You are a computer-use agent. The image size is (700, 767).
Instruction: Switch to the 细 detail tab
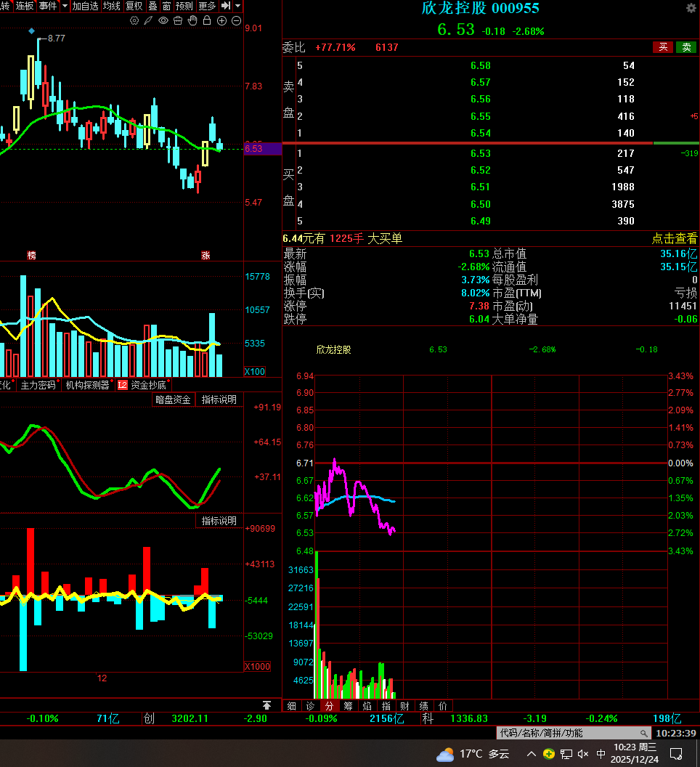click(291, 706)
